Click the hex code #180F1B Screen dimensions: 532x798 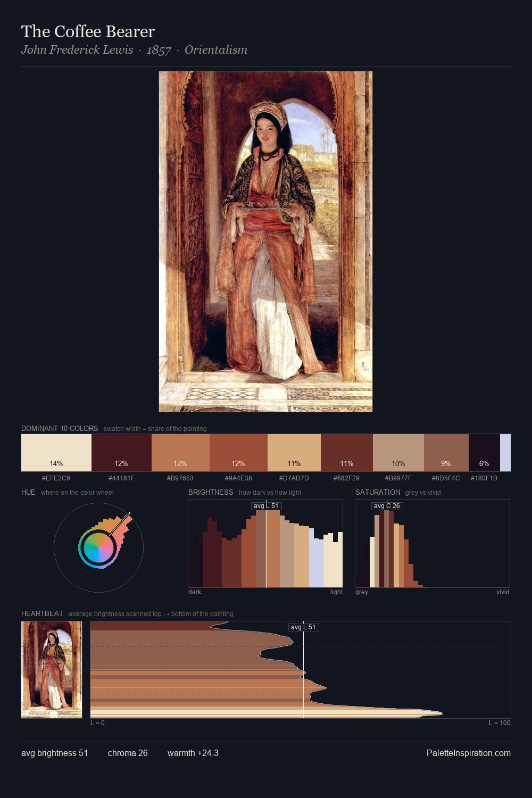(484, 478)
